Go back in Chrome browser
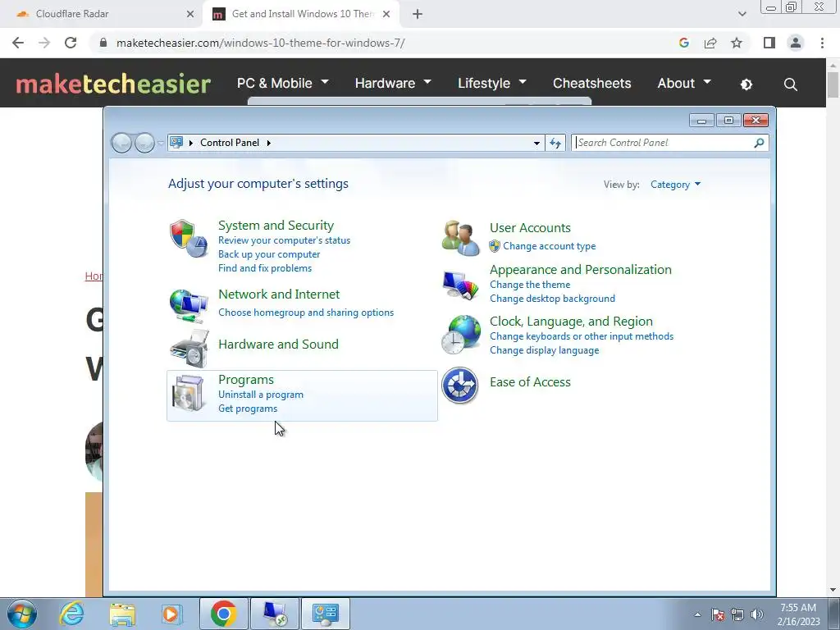Screen dimensions: 840x630 [18, 43]
